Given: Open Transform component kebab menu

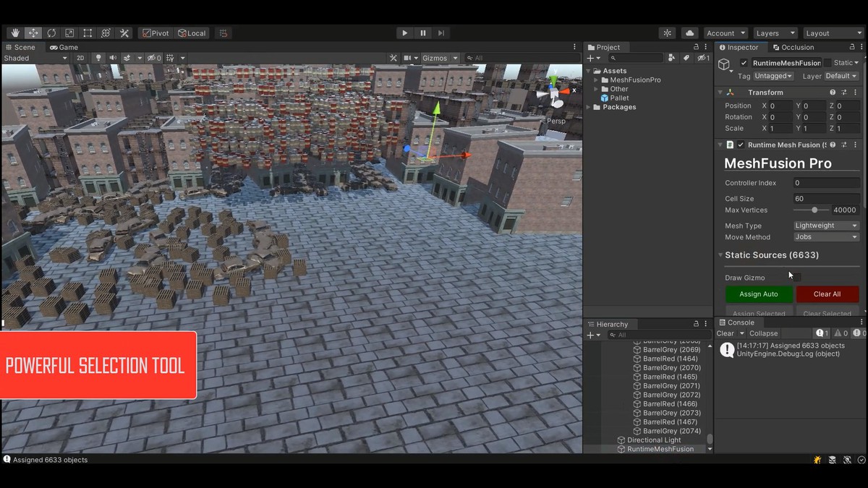Looking at the screenshot, I should (x=856, y=93).
